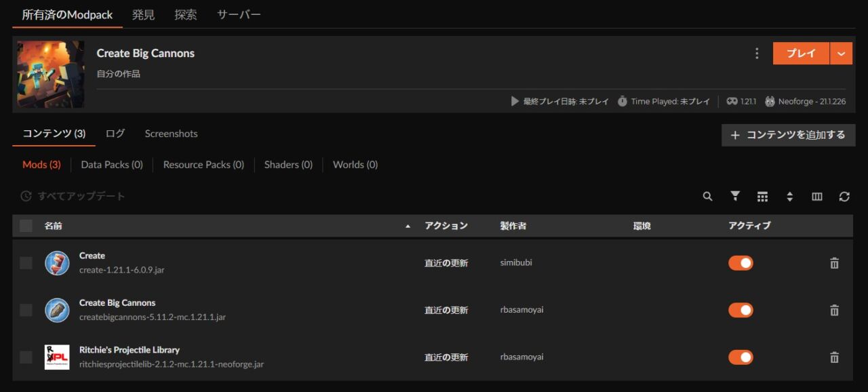Open the search icon in the mod list toolbar
Image resolution: width=868 pixels, height=392 pixels.
click(x=707, y=196)
